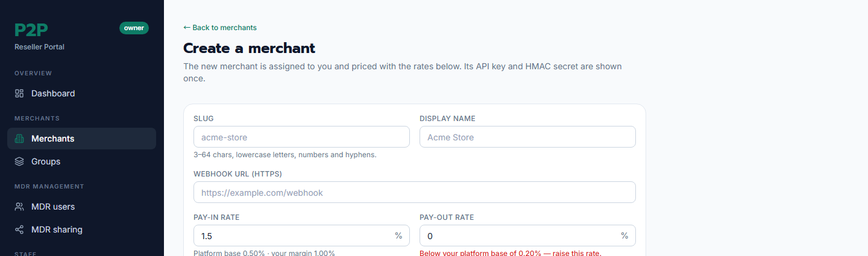This screenshot has width=868, height=256.
Task: Click the WEBHOOK URL (HTTPS) label
Action: [237, 174]
